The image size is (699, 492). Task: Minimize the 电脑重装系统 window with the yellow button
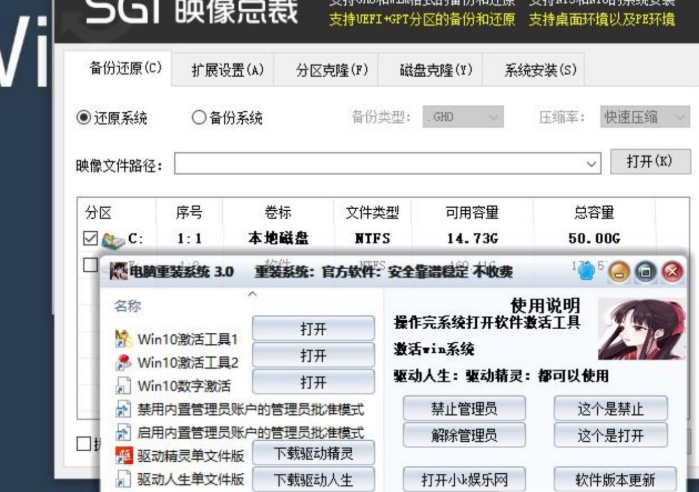pyautogui.click(x=619, y=271)
